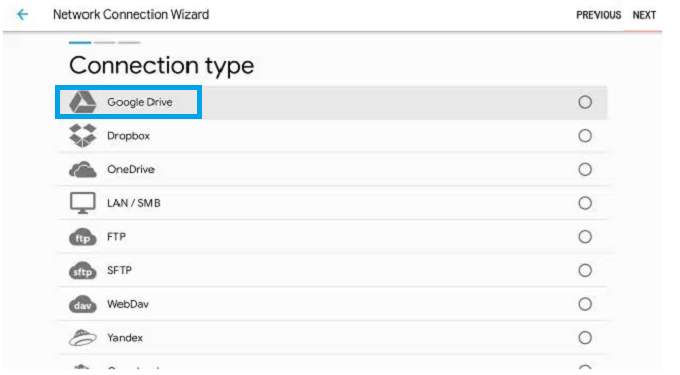Choose the FTP radio option
Viewport: 680px width, 375px height.
(585, 237)
